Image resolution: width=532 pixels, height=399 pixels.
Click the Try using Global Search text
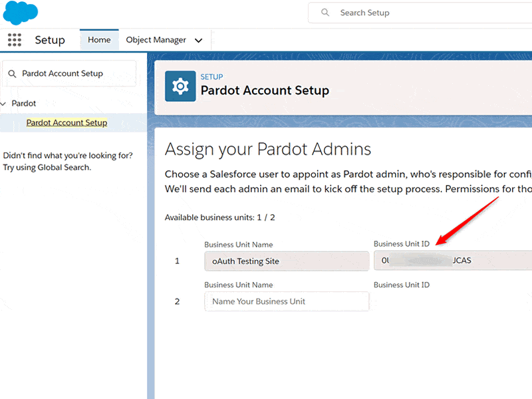(x=47, y=168)
